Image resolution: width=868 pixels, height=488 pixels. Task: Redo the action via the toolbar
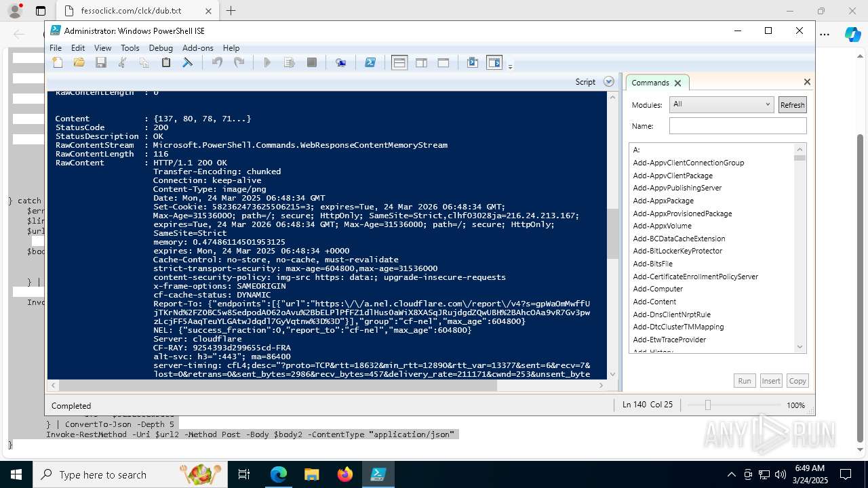point(239,63)
